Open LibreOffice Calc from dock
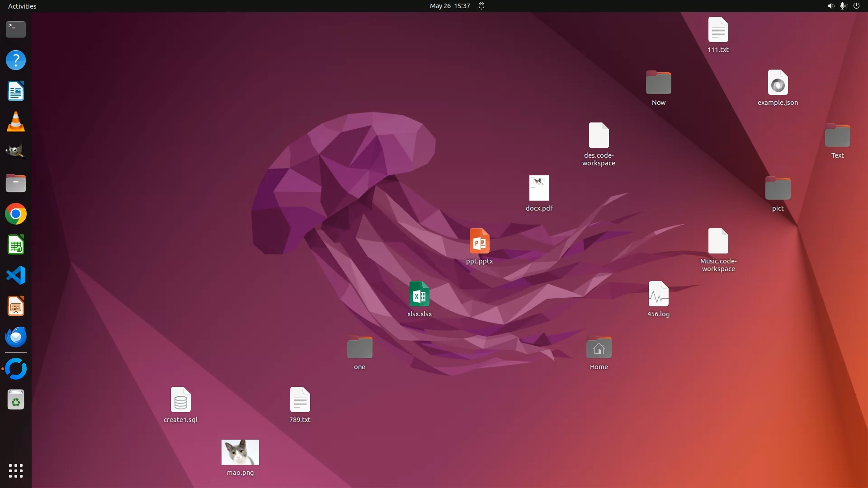The image size is (868, 488). coord(16,245)
